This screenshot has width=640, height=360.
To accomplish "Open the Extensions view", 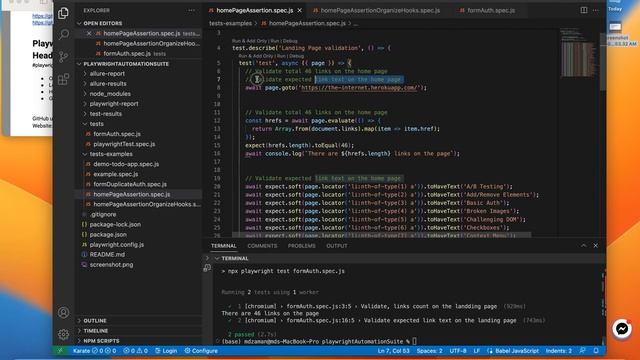I will (63, 79).
